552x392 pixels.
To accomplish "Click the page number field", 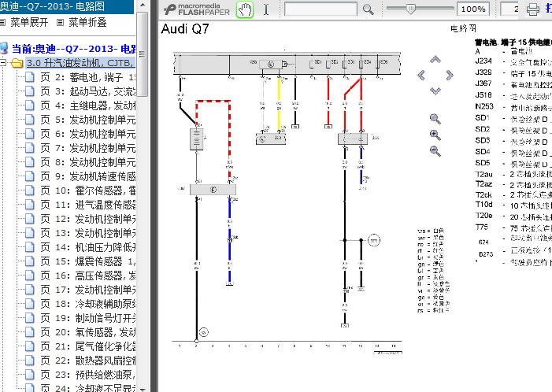I will pyautogui.click(x=509, y=9).
